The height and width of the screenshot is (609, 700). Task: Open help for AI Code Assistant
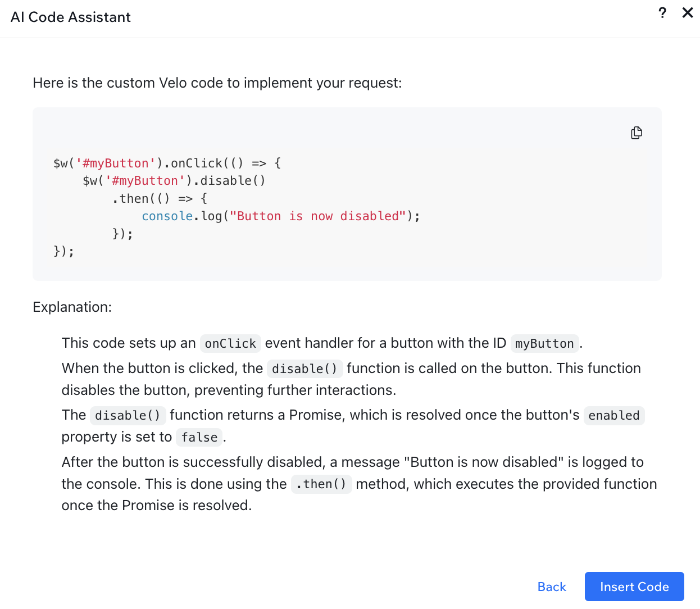[x=662, y=13]
